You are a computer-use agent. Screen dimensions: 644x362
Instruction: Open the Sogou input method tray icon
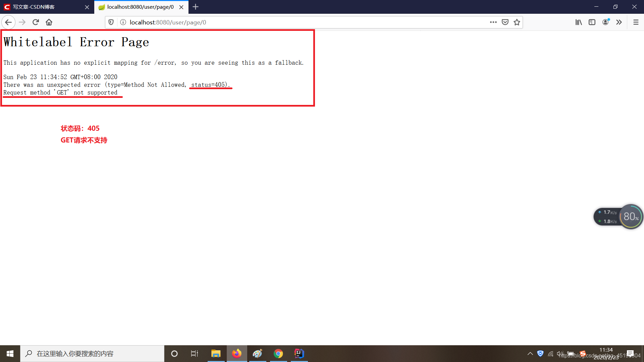click(583, 354)
